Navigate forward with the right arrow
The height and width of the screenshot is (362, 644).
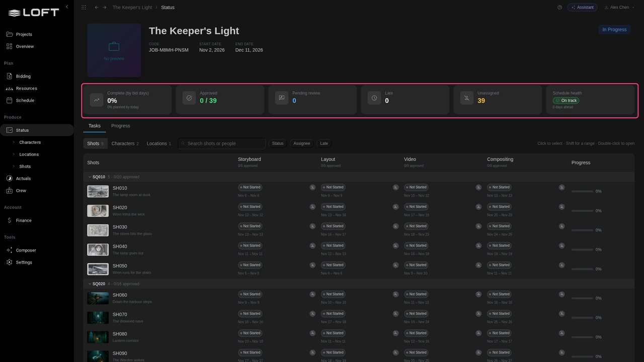(x=104, y=8)
